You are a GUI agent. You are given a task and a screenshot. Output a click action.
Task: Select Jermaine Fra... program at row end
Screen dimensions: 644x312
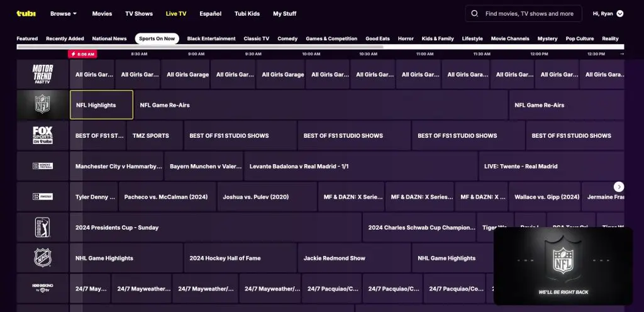[603, 197]
